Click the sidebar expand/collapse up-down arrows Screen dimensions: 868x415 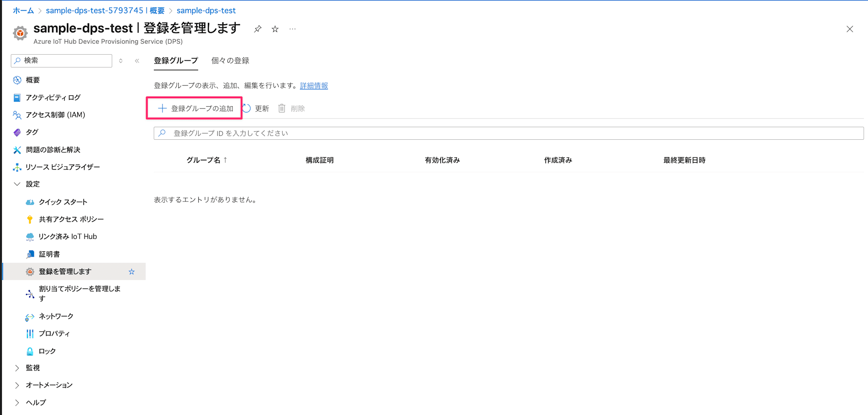pos(121,61)
